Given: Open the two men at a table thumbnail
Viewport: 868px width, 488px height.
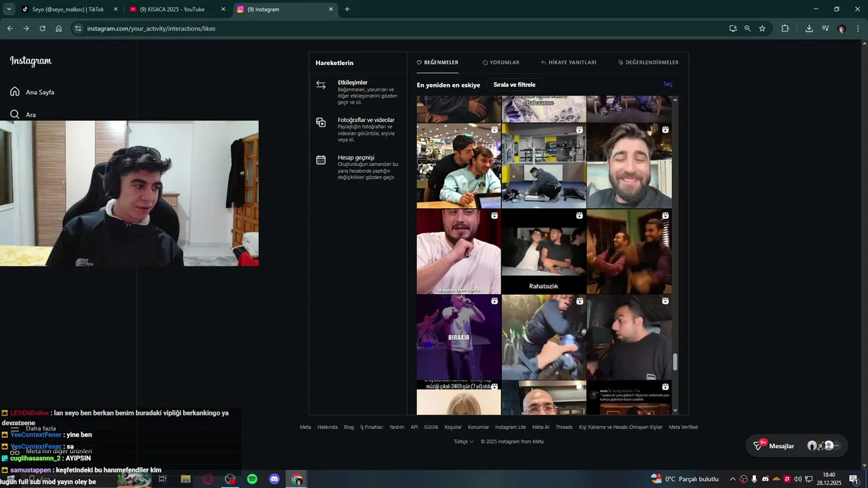Looking at the screenshot, I should 458,165.
